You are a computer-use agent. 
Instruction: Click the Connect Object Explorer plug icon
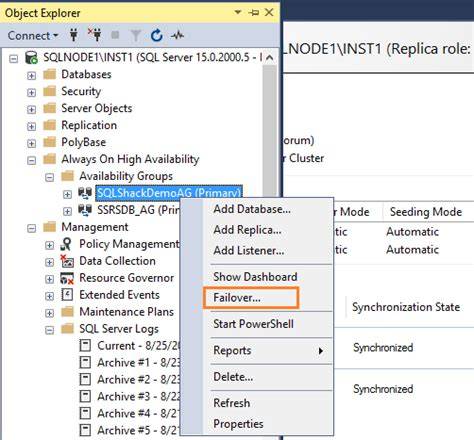pyautogui.click(x=74, y=35)
